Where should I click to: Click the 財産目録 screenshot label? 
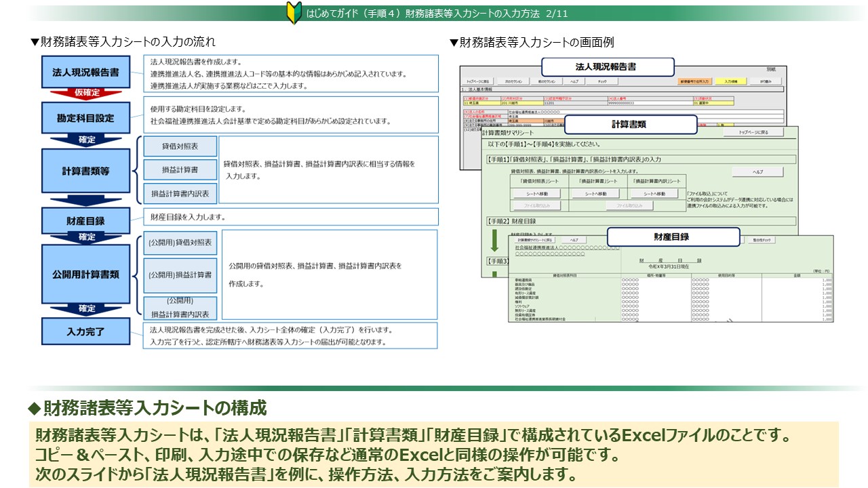[x=672, y=237]
